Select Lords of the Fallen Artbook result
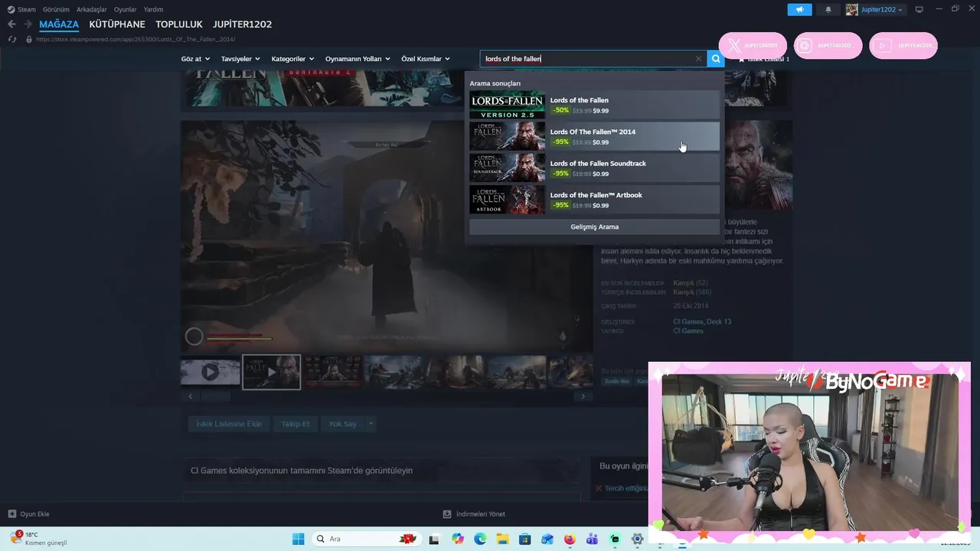Image resolution: width=980 pixels, height=551 pixels. click(x=594, y=200)
